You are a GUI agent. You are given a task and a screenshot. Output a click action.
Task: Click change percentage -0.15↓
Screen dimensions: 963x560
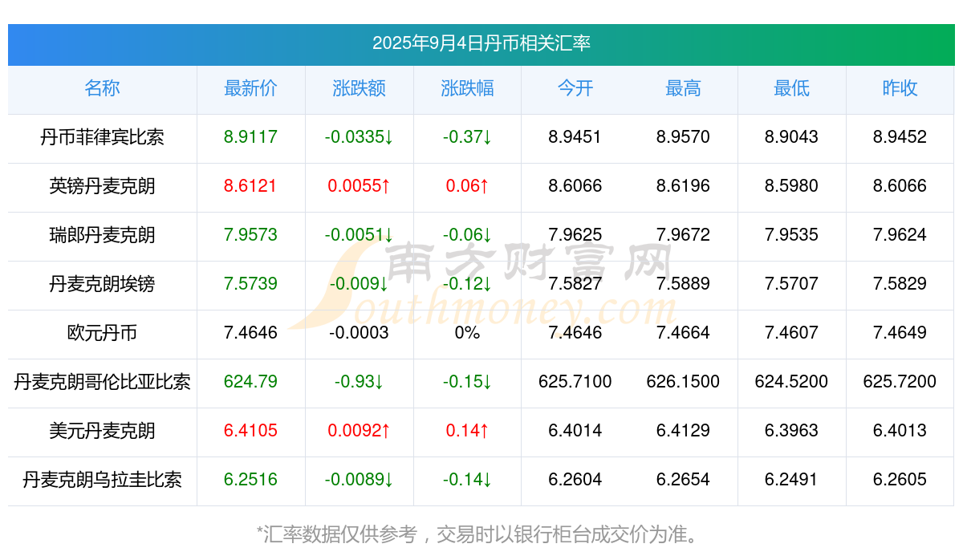468,382
